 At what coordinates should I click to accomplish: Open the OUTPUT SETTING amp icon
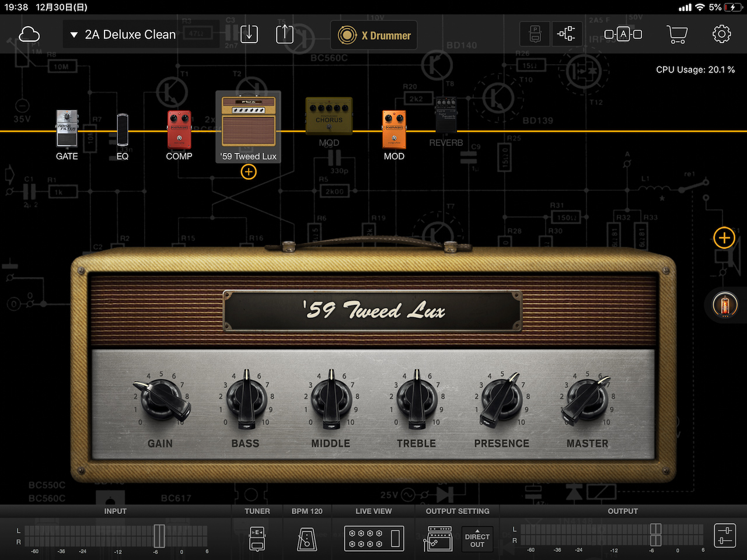(x=438, y=538)
